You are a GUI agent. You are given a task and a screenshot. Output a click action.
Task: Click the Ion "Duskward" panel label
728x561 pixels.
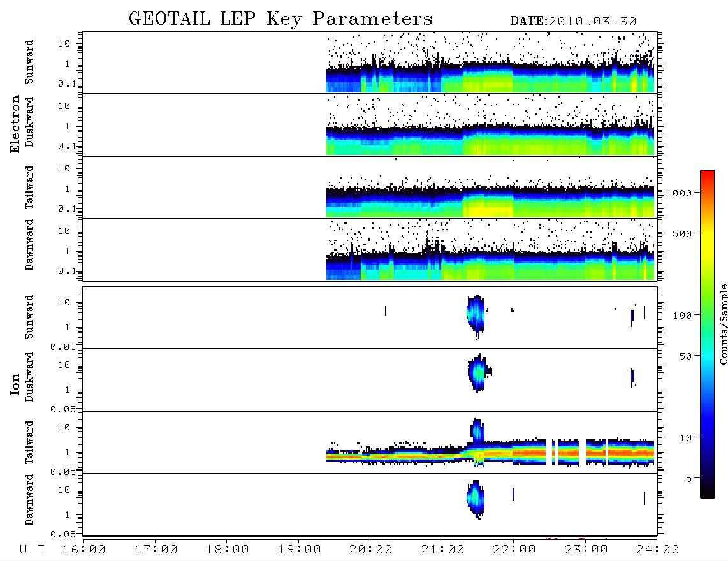point(29,377)
